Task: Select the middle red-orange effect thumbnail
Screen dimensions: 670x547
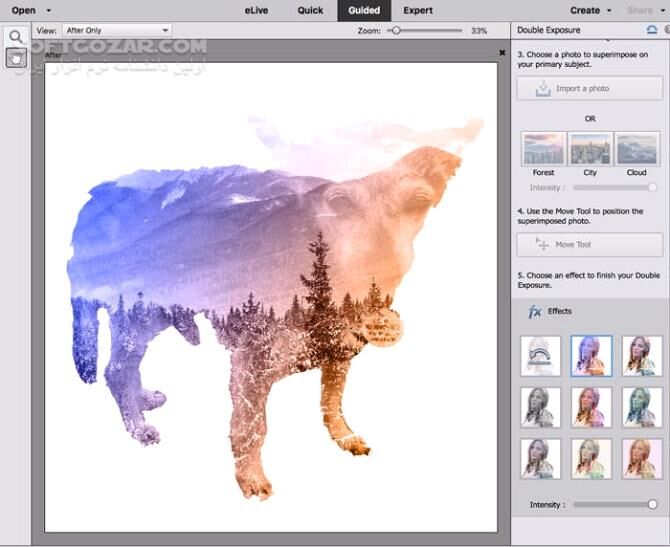Action: (591, 407)
